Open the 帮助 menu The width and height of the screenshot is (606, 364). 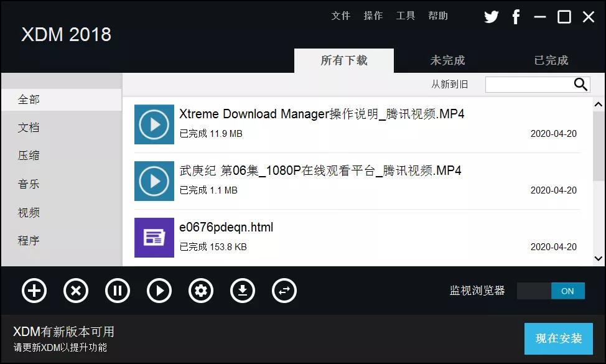438,16
